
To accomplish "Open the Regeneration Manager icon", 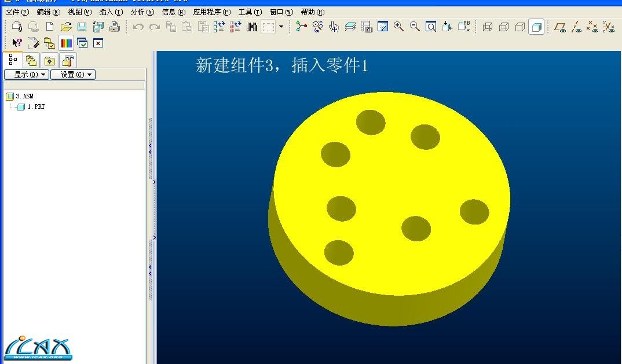I will pyautogui.click(x=235, y=27).
